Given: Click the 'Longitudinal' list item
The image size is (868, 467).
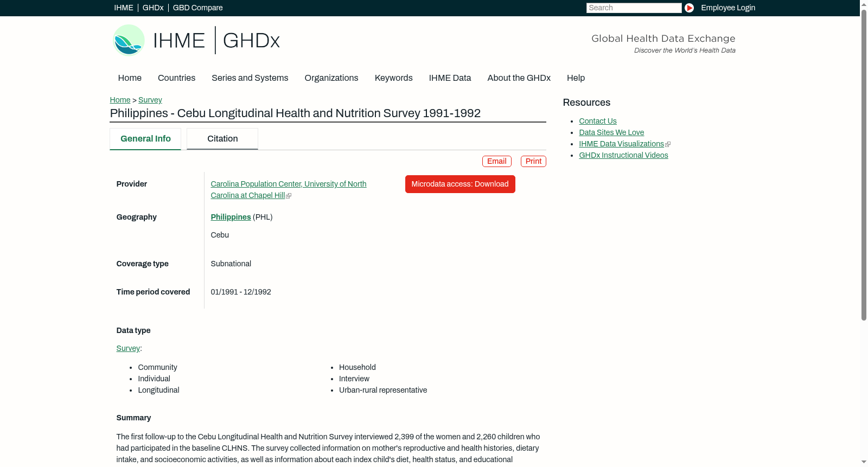Looking at the screenshot, I should coord(159,391).
